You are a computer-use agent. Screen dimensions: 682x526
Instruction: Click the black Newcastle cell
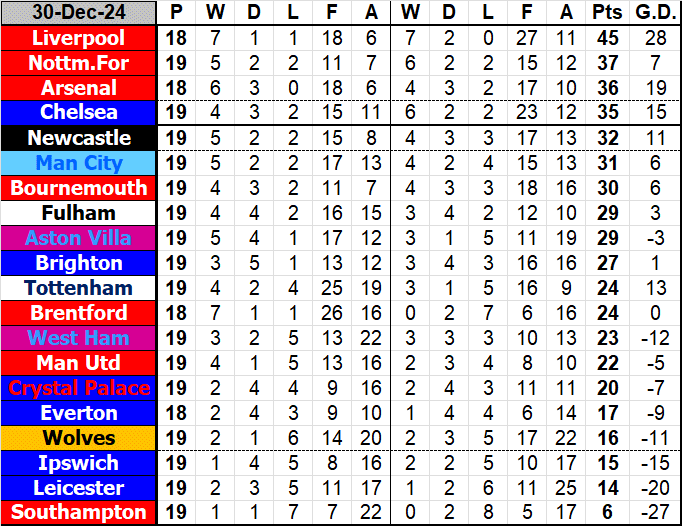click(x=79, y=138)
